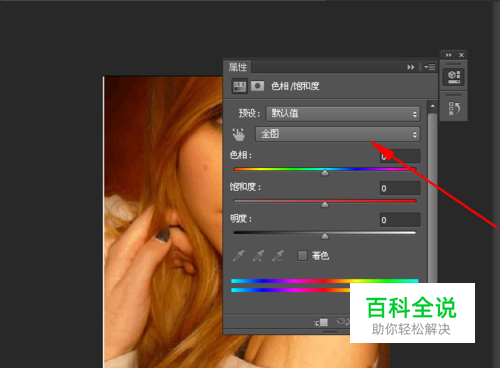Select the layer mask icon
This screenshot has height=368, width=500.
[x=257, y=86]
